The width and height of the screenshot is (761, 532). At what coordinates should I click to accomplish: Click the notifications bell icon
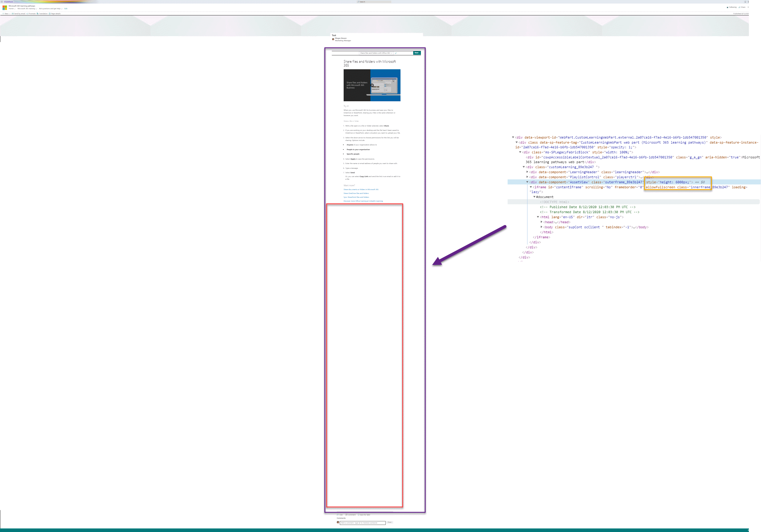[x=745, y=2]
